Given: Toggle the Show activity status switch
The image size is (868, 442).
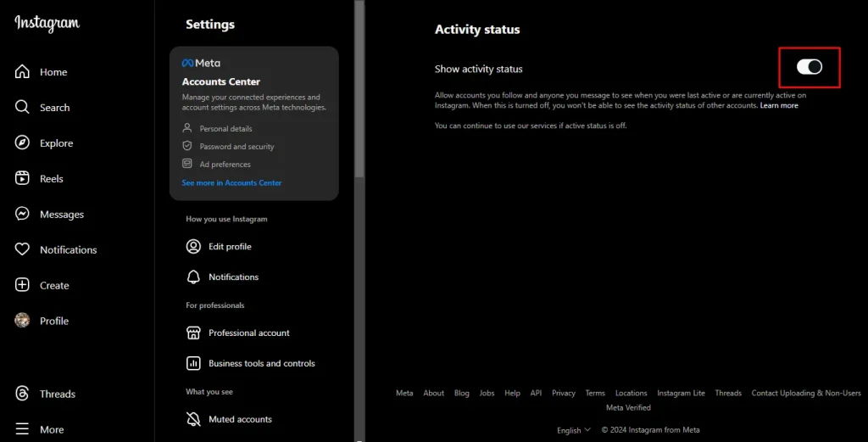Looking at the screenshot, I should click(810, 67).
